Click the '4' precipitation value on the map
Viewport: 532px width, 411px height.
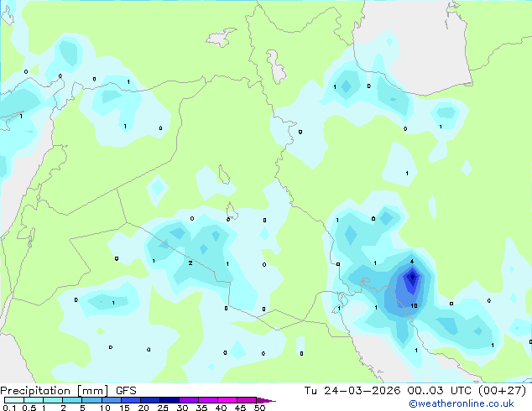(x=412, y=262)
